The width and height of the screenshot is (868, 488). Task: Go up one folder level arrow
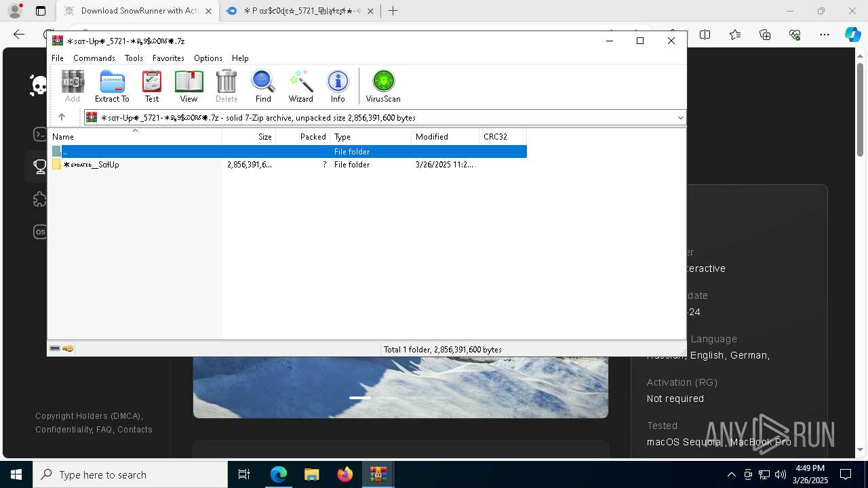pos(62,117)
